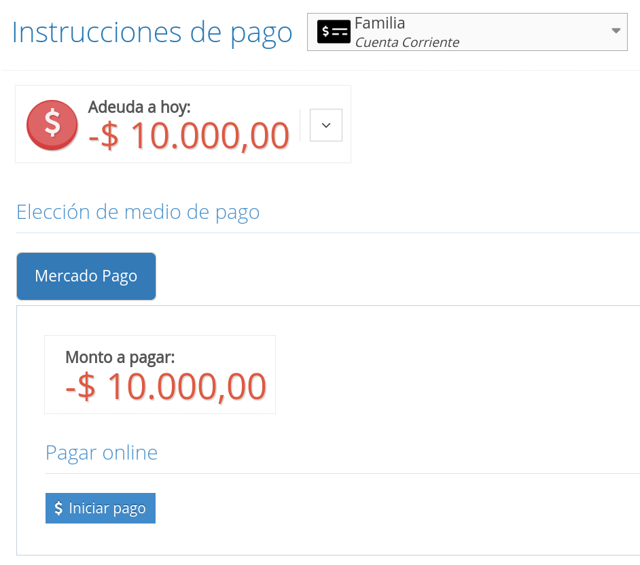This screenshot has width=640, height=565.
Task: Click the Familia account name text
Action: [x=380, y=23]
